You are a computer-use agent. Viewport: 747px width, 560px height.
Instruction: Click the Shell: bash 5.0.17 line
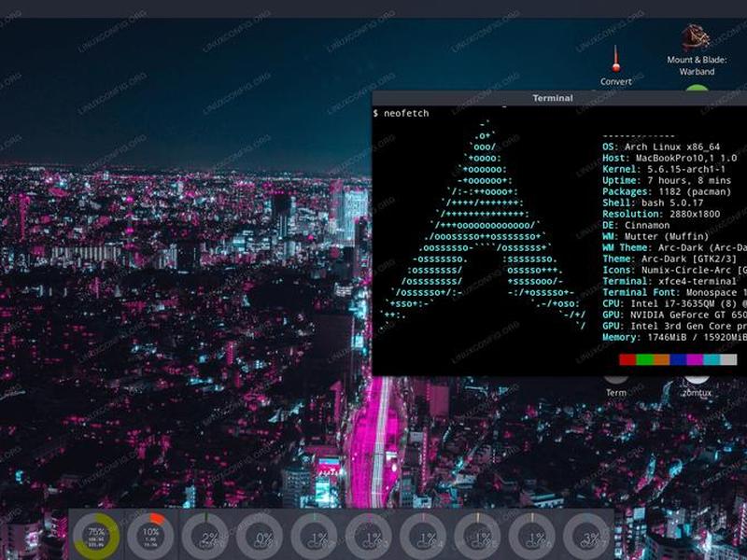coord(653,203)
